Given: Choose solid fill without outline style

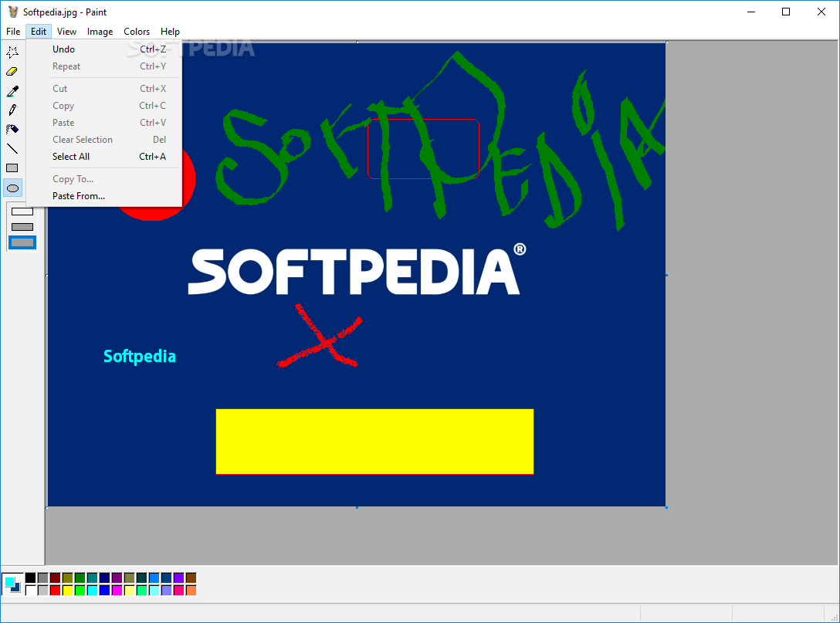Looking at the screenshot, I should tap(22, 242).
